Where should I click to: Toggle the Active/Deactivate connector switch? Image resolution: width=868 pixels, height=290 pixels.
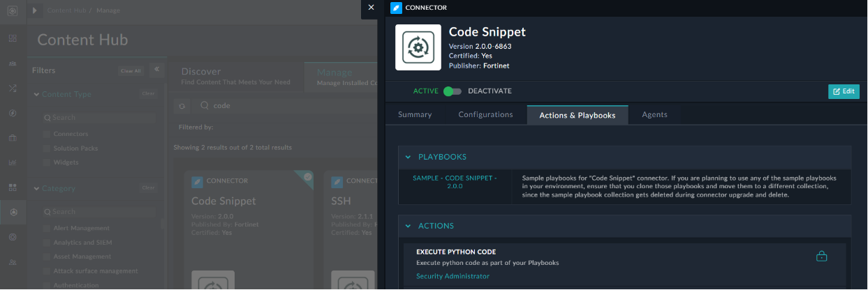pos(453,91)
